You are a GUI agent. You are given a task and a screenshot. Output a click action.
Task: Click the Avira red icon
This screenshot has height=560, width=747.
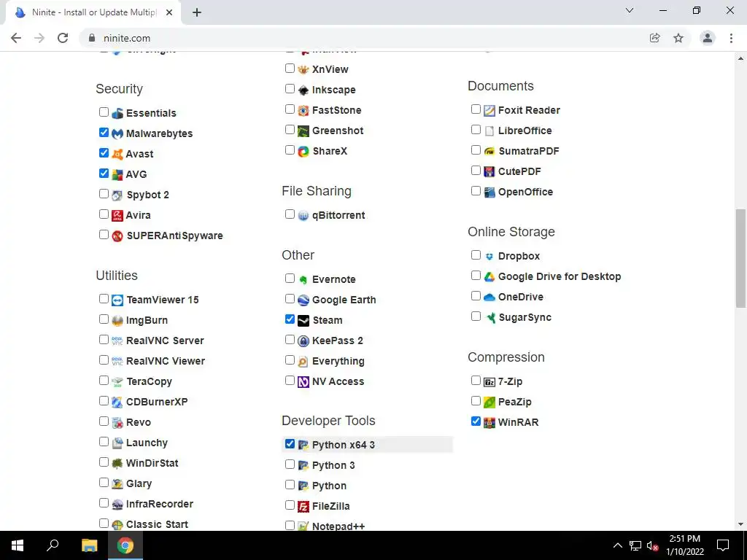tap(117, 216)
